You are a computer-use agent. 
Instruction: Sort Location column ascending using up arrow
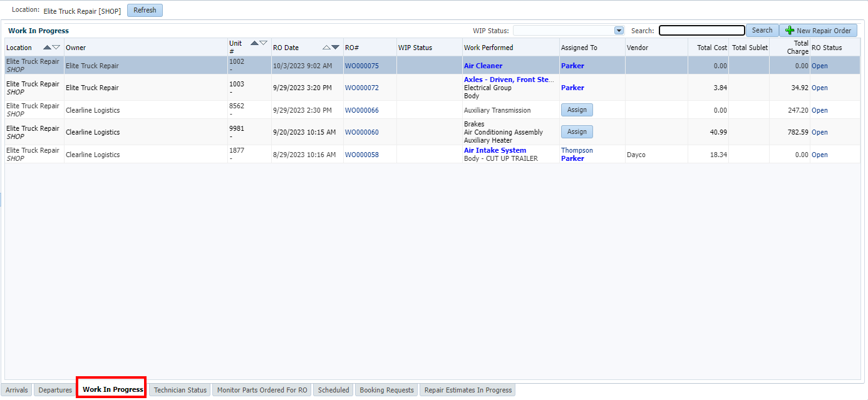pos(47,48)
